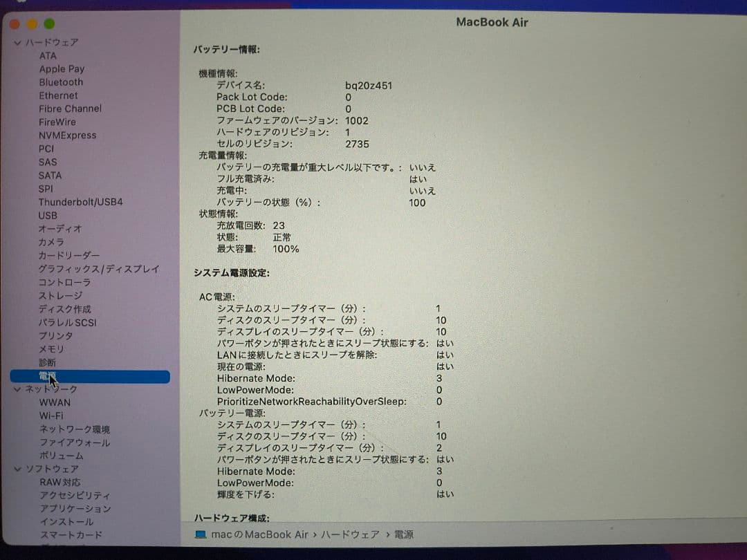
Task: Click the firmware version 1002
Action: [x=357, y=121]
